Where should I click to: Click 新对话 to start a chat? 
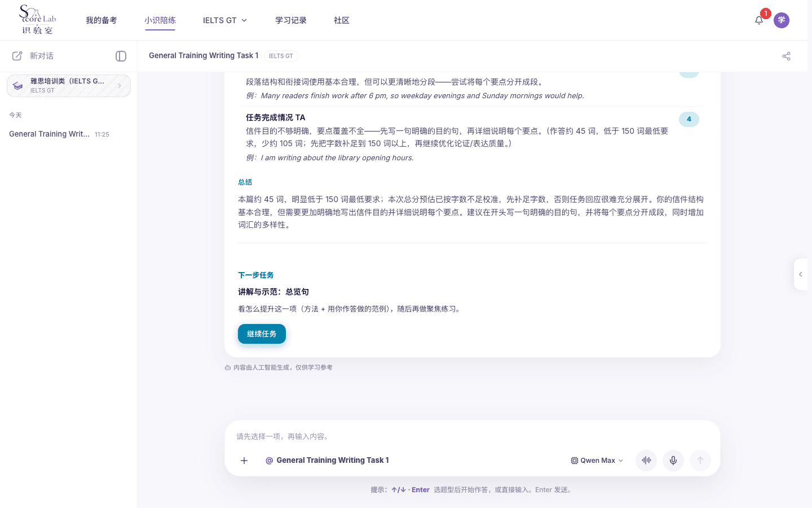42,56
